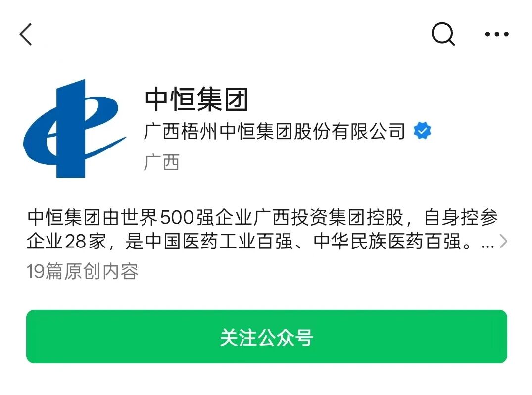Expand the full account description chevron
This screenshot has width=532, height=395.
[x=504, y=241]
